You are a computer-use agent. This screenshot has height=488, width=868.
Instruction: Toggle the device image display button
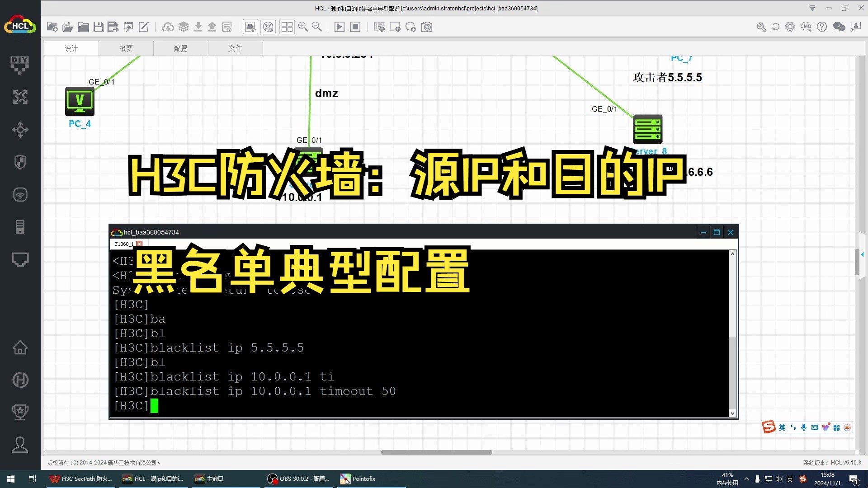(250, 27)
